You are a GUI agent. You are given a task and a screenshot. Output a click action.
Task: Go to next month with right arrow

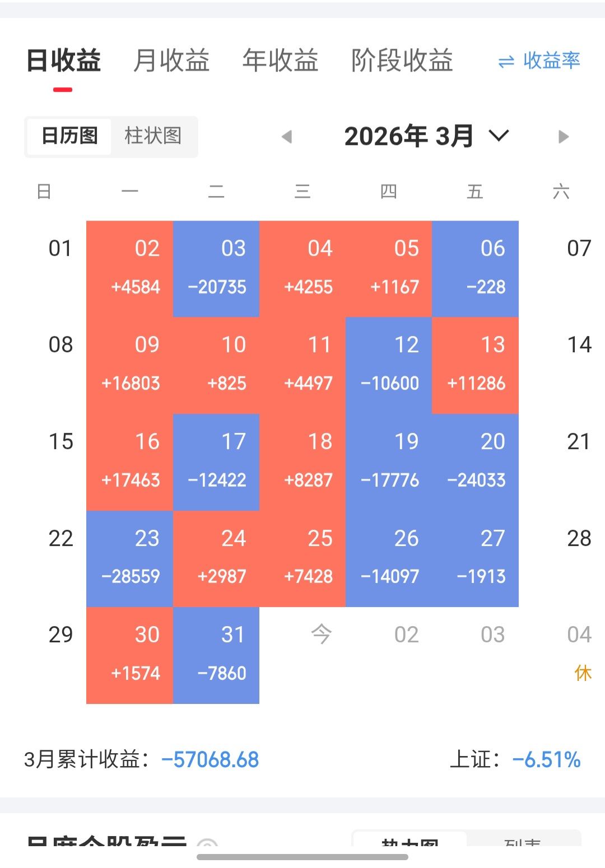coord(563,137)
